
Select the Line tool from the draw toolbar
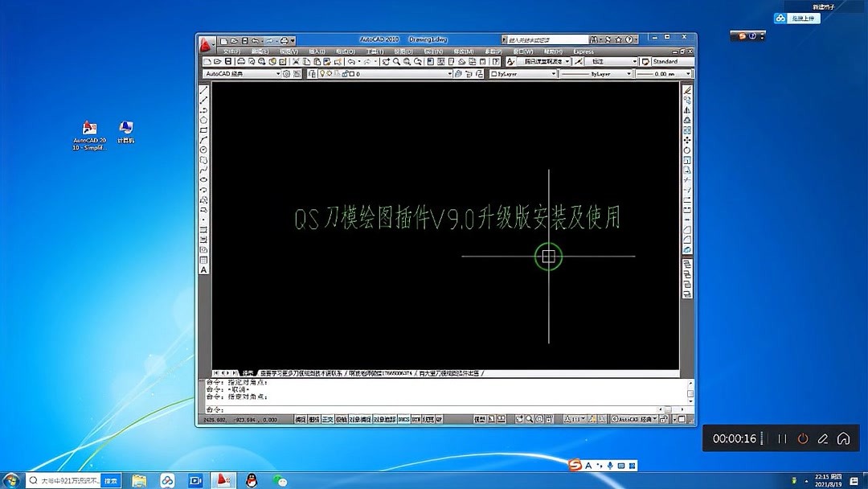(203, 92)
